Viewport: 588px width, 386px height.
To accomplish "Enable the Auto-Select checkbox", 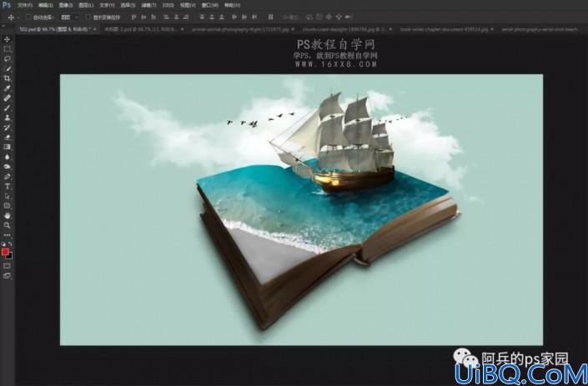I will point(28,18).
